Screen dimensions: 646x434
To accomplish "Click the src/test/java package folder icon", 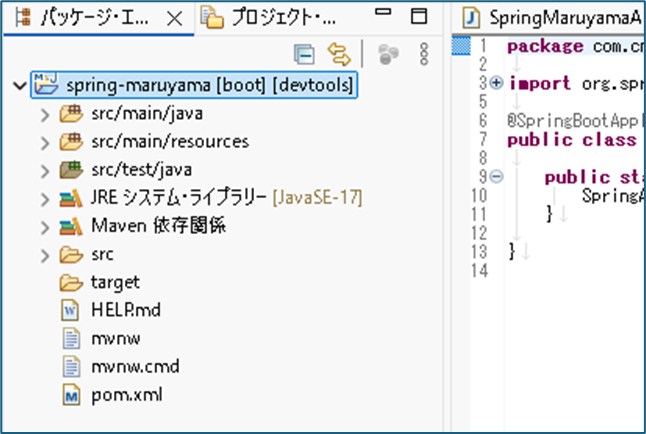I will coord(70,170).
